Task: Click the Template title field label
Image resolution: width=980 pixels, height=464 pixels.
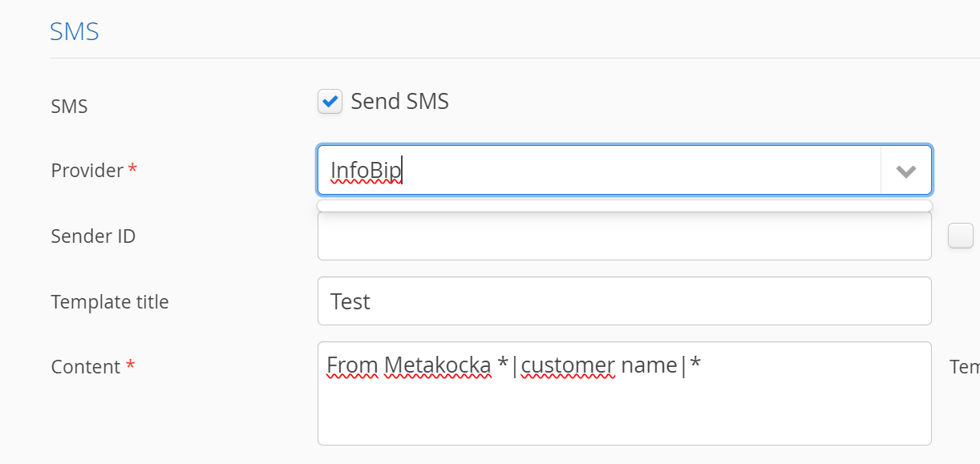Action: point(110,302)
